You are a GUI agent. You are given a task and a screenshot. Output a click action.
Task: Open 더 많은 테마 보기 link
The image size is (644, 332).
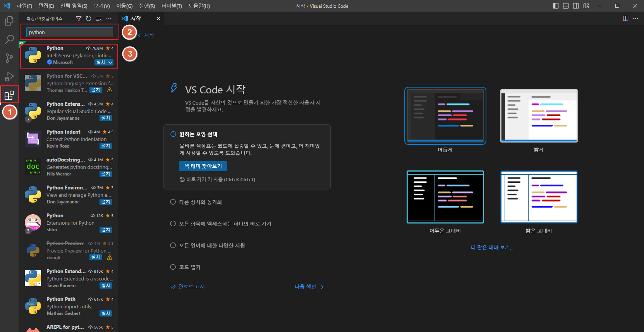point(492,248)
